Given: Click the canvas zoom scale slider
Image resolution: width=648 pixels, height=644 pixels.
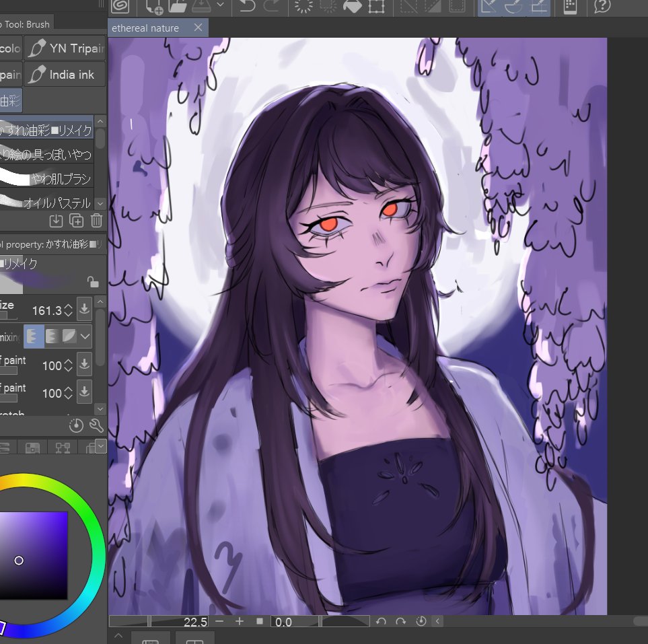Looking at the screenshot, I should 159,621.
